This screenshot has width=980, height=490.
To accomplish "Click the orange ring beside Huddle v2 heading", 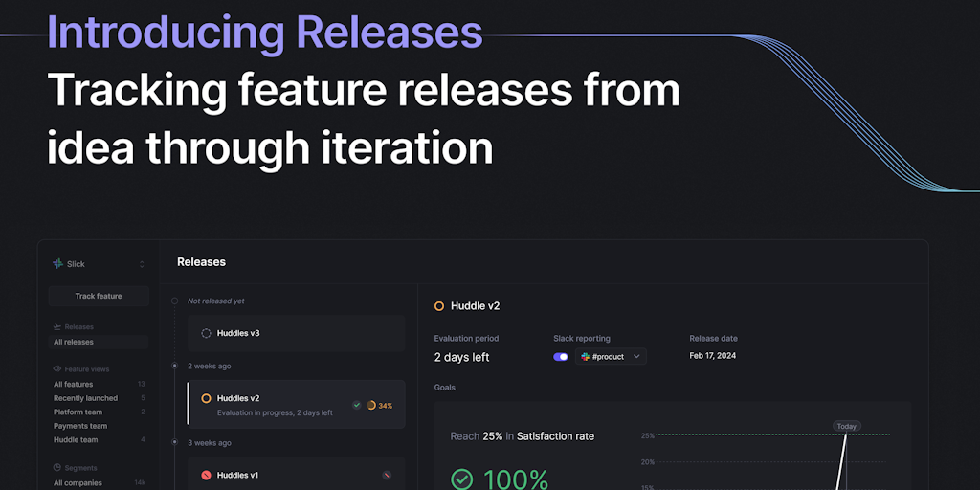I will [439, 306].
